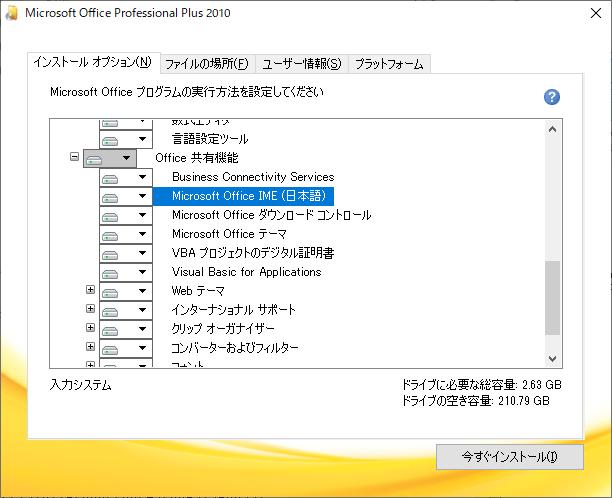The width and height of the screenshot is (612, 498).
Task: Select Web テーマ item
Action: click(x=198, y=291)
